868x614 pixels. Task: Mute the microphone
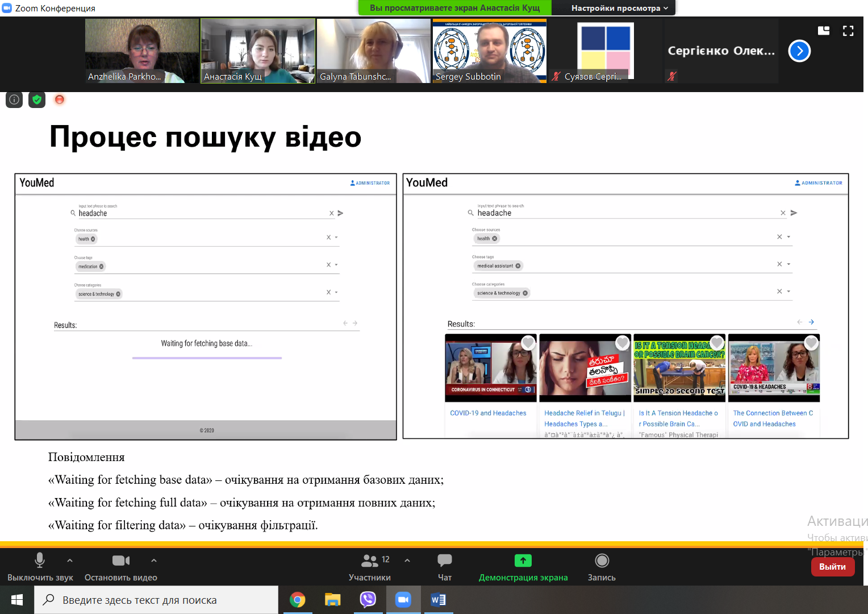click(40, 567)
